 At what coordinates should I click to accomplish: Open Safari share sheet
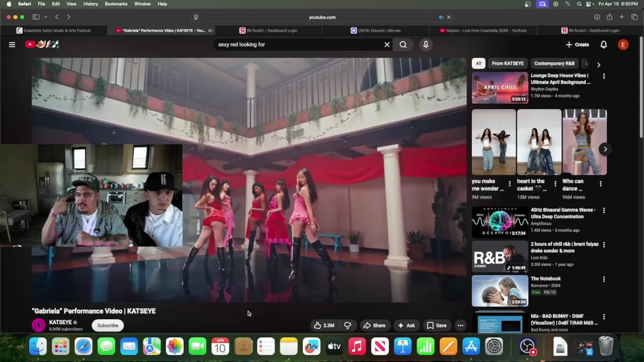[609, 17]
